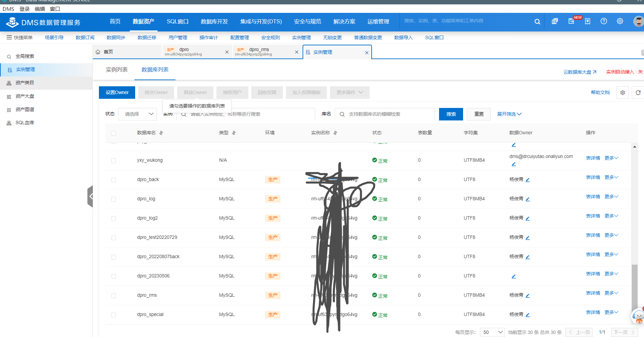The width and height of the screenshot is (644, 337).
Task: Check the dpro_special row checkbox
Action: [x=113, y=315]
